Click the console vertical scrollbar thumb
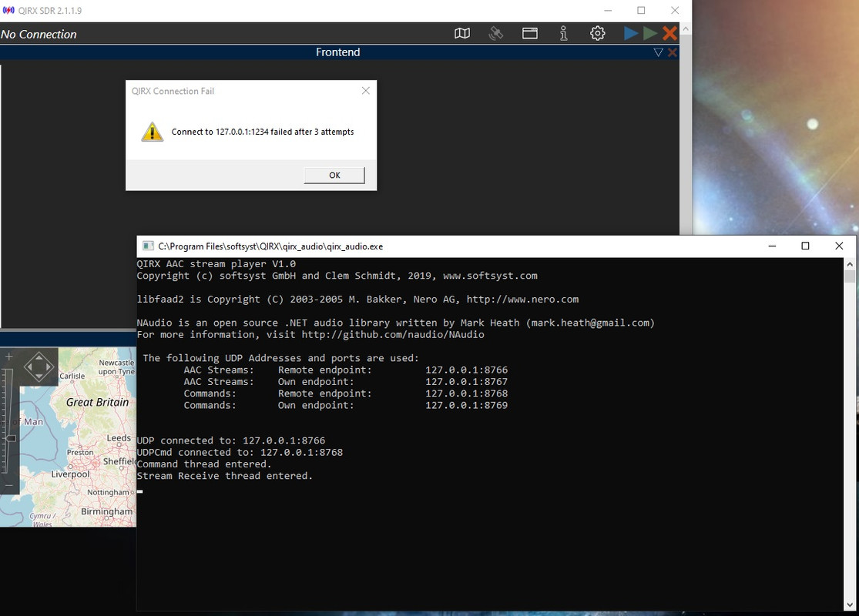Viewport: 859px width, 616px height. click(850, 276)
